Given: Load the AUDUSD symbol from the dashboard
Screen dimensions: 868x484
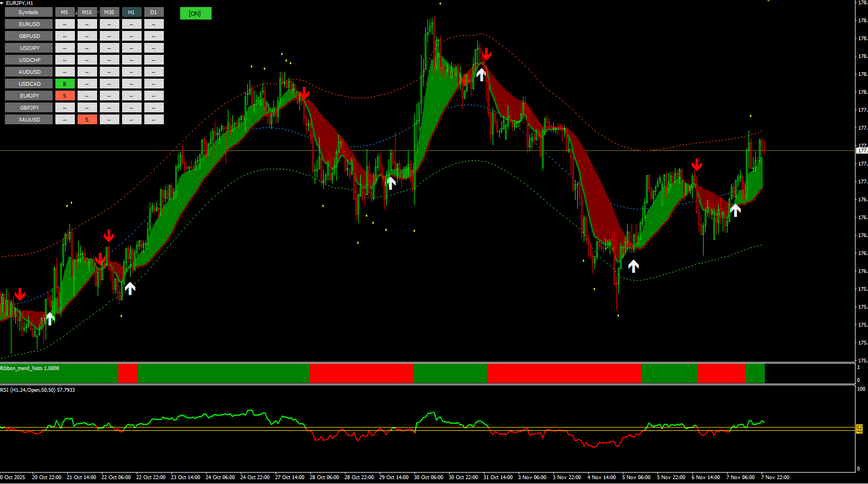Looking at the screenshot, I should tap(29, 72).
